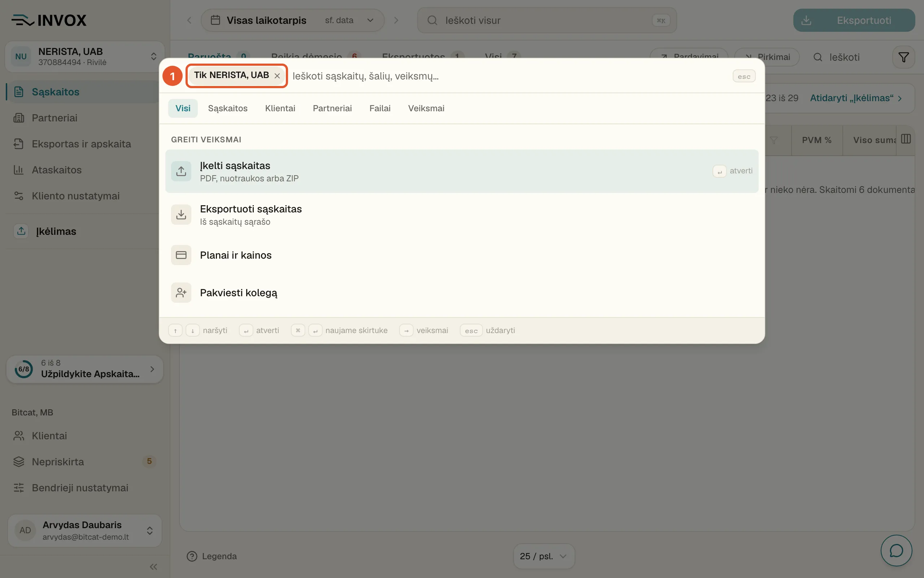924x578 pixels.
Task: Choose 'Planai ir kainos' quick action
Action: click(462, 255)
